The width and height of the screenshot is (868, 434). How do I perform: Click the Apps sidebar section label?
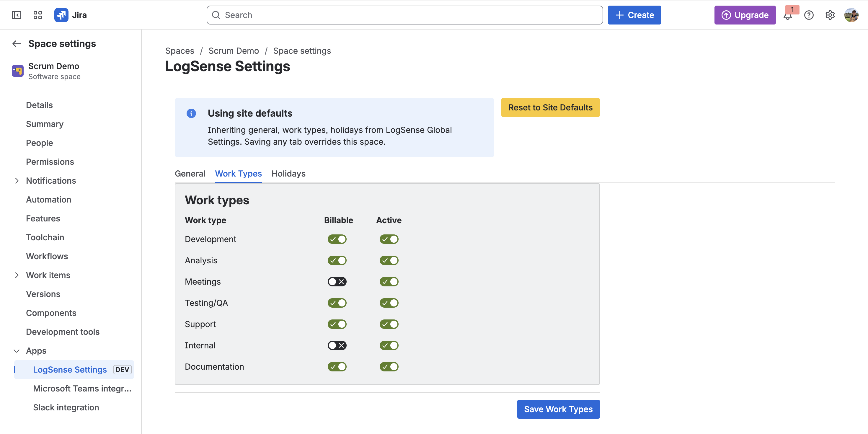pos(36,351)
